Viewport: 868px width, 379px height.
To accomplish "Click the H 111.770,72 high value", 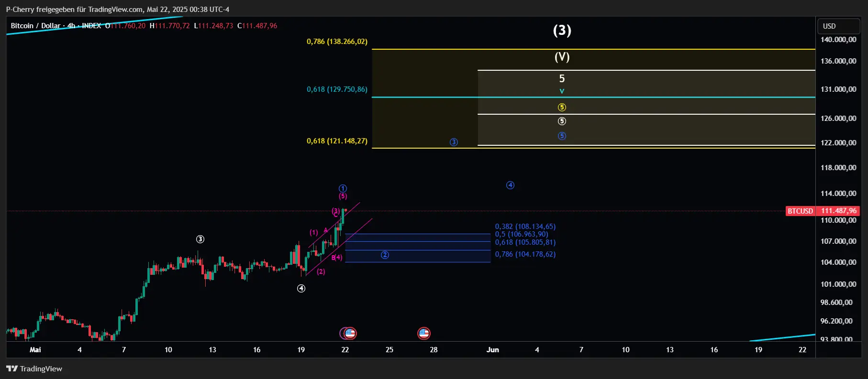I will pyautogui.click(x=169, y=26).
